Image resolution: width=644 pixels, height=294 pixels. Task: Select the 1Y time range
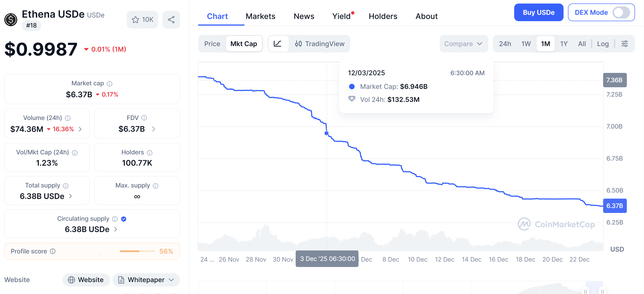564,43
